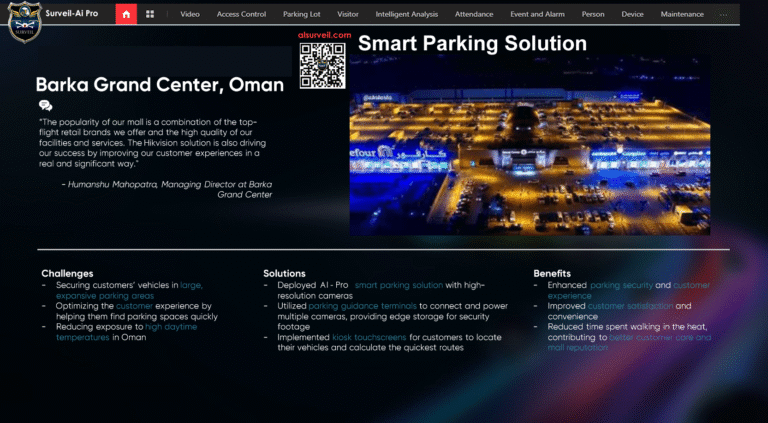Click the Surveil shield logo
This screenshot has height=423, width=768.
(x=24, y=22)
